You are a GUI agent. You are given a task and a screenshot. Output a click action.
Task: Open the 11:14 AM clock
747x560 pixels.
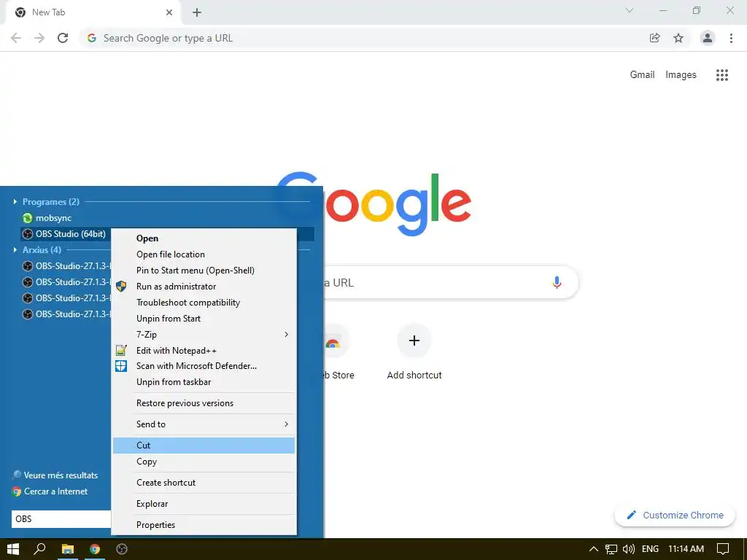[686, 549]
